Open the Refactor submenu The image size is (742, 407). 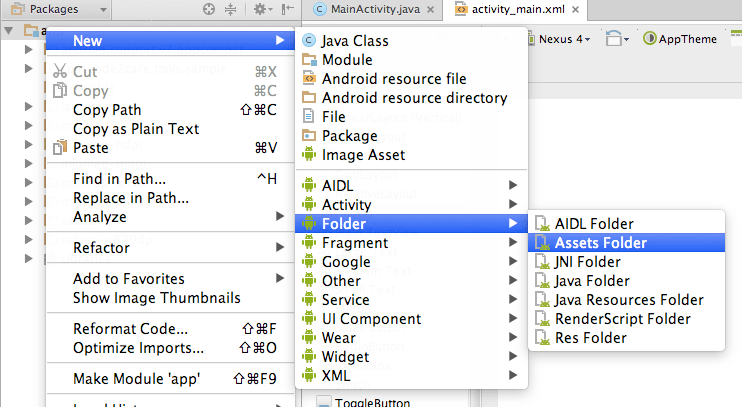pos(170,248)
